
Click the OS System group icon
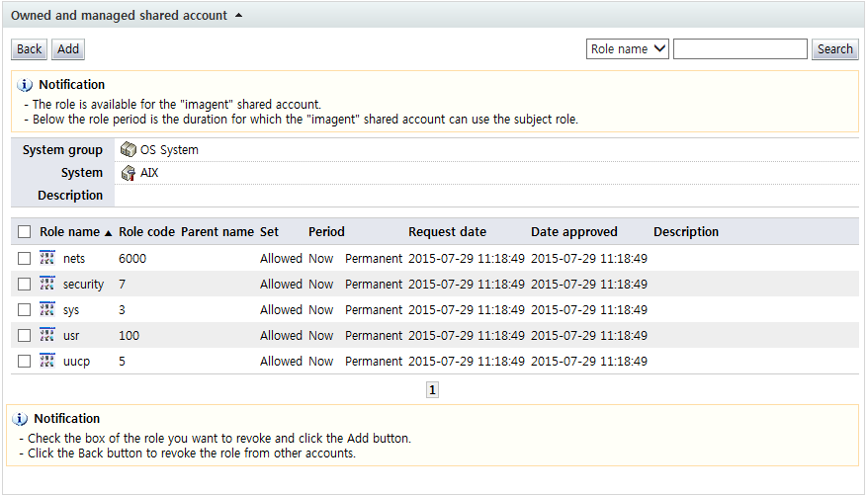129,150
